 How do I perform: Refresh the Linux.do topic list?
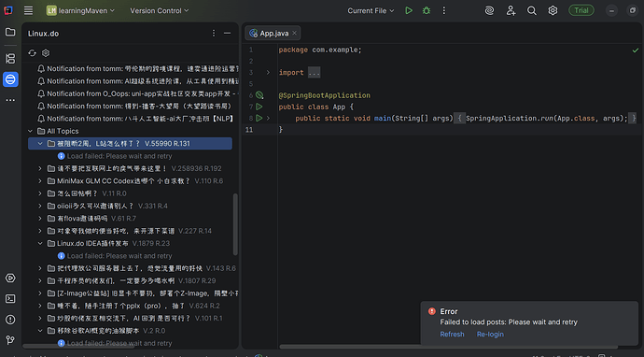(32, 53)
